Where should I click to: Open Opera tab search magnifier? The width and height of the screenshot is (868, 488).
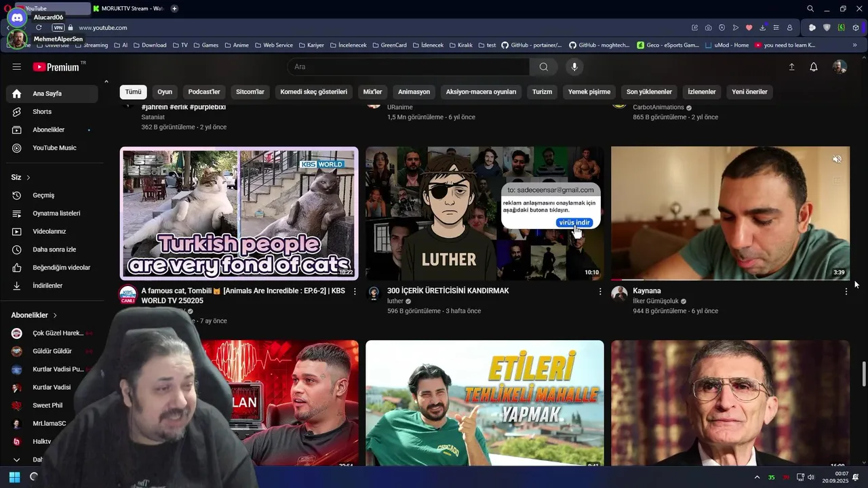click(810, 9)
